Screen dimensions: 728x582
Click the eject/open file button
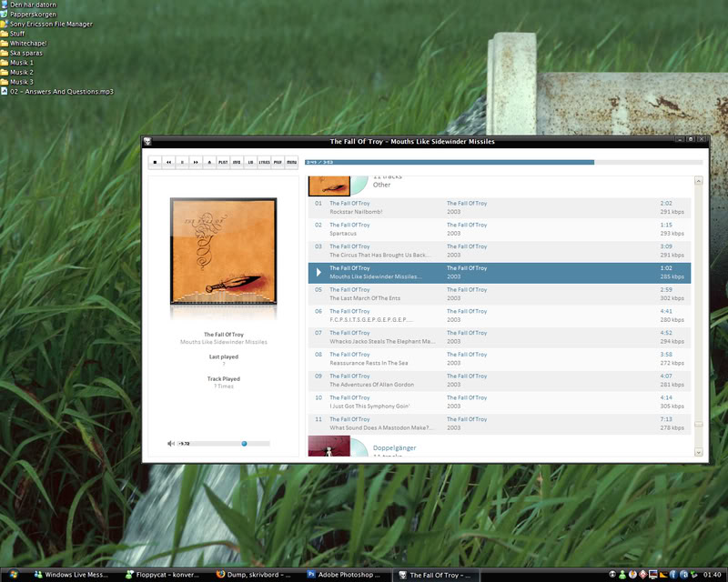[209, 162]
